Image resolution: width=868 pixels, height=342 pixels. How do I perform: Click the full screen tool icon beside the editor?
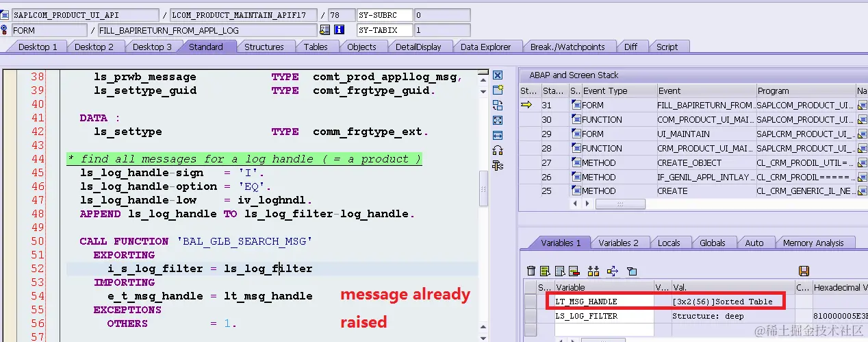tap(498, 120)
